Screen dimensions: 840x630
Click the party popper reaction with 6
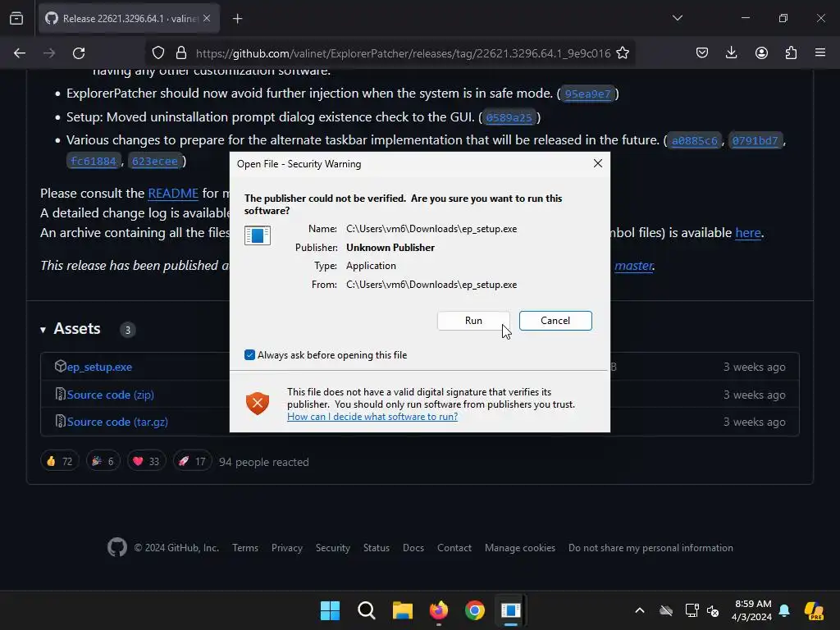coord(103,461)
